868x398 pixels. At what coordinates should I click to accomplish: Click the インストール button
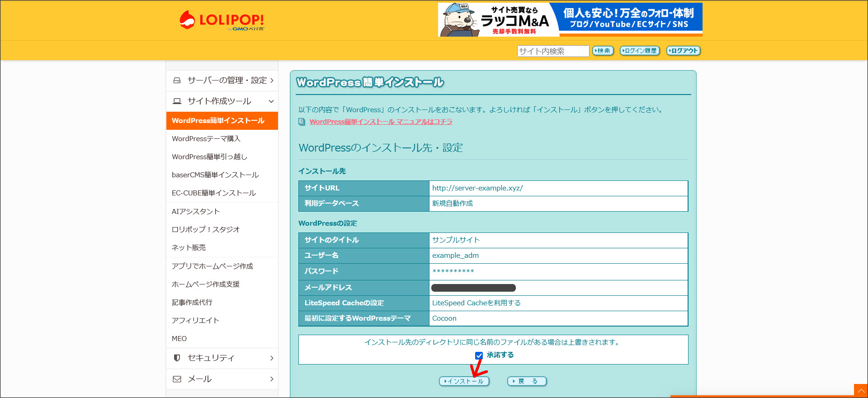[464, 381]
